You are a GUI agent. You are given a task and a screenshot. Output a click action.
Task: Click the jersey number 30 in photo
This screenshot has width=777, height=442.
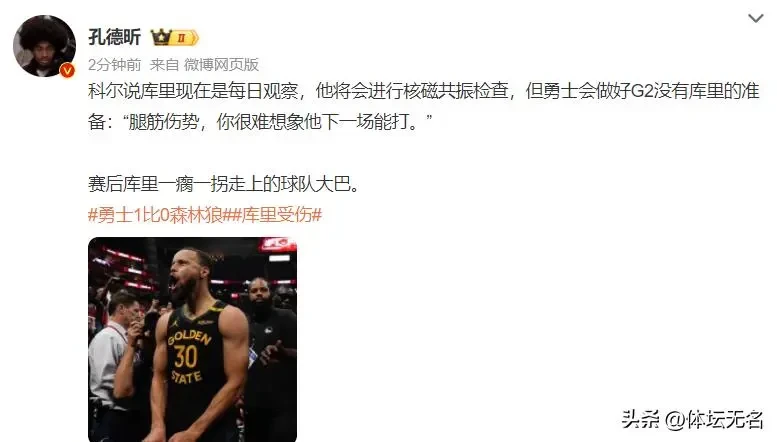click(186, 357)
